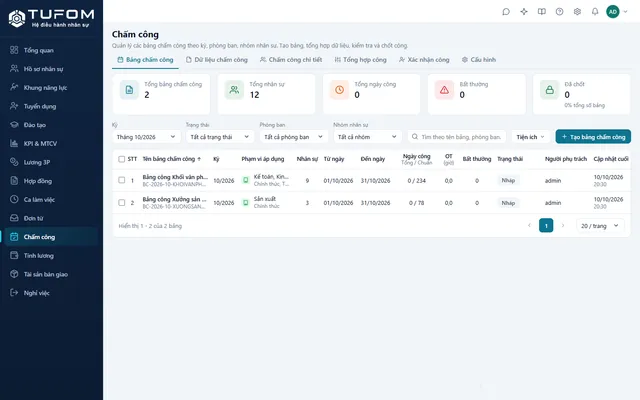Switch to Tổng hợp công tab

point(360,60)
